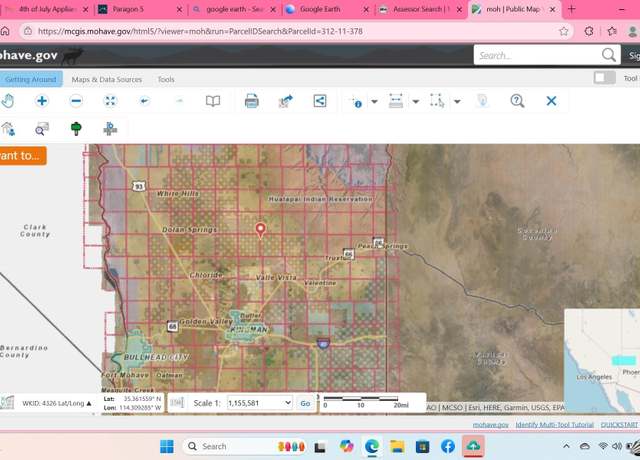The image size is (640, 460).
Task: Expand WKID 4326 Lat/Long coordinate selector
Action: (56, 403)
